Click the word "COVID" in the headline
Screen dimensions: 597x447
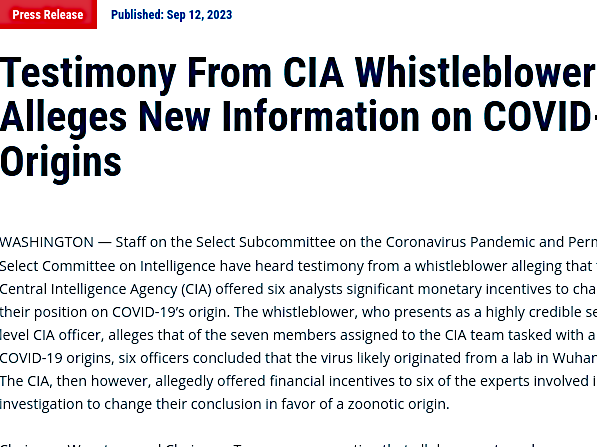(x=538, y=116)
